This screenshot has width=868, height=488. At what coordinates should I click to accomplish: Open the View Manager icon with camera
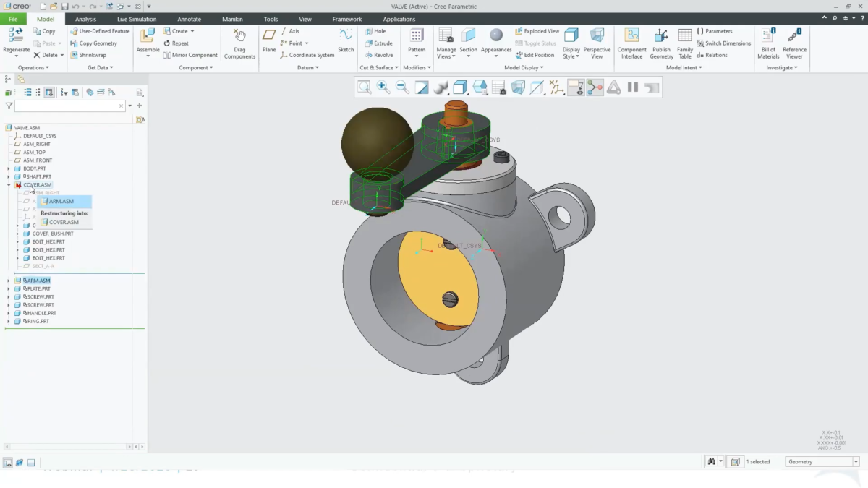[499, 87]
